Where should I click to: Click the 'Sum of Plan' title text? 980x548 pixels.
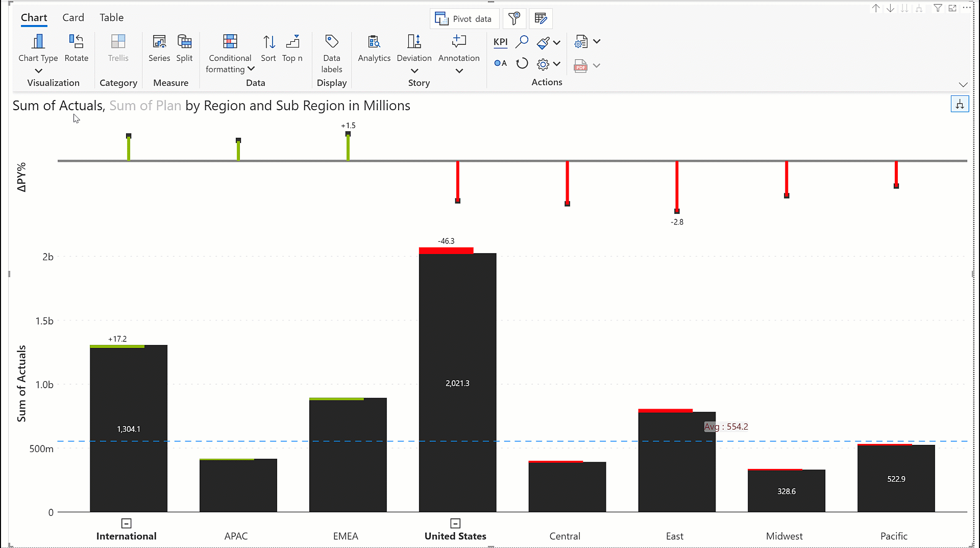click(145, 106)
